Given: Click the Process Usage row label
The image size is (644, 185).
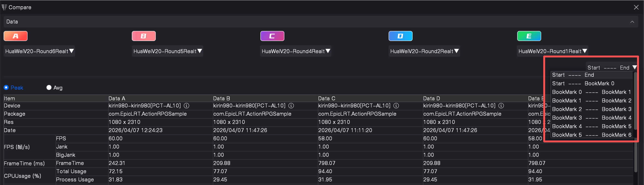Looking at the screenshot, I should click(x=75, y=180).
